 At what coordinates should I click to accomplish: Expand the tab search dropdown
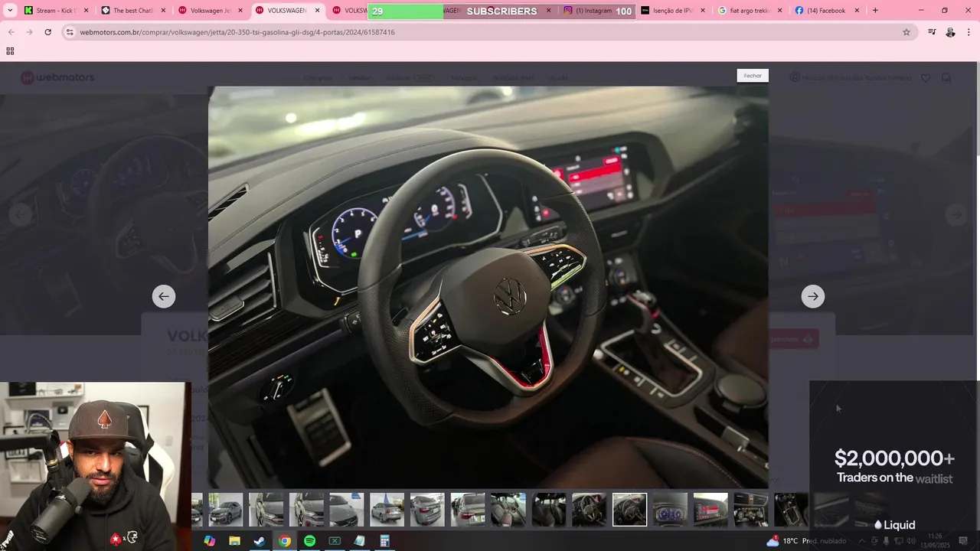coord(10,11)
